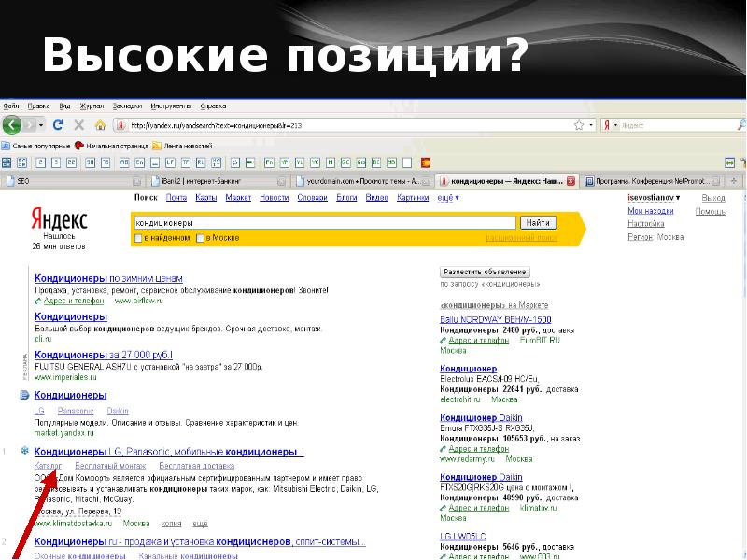
Task: Click the Yandex search query input field
Action: pyautogui.click(x=324, y=223)
